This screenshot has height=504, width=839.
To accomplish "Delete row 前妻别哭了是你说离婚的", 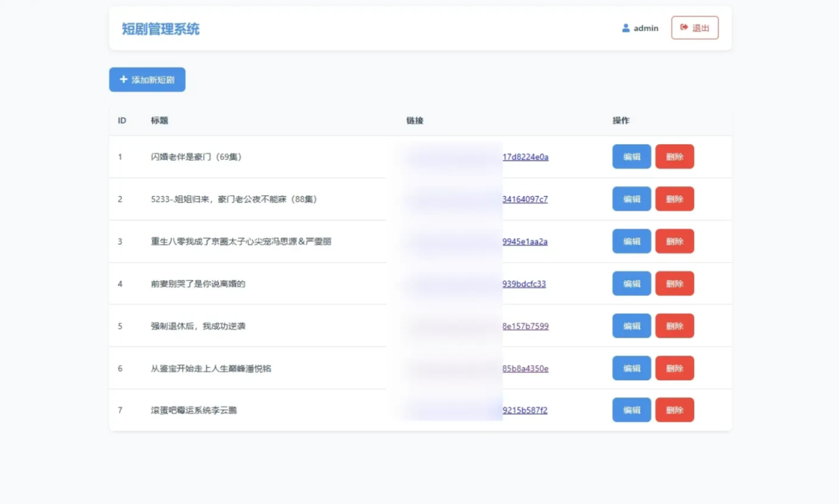I will (x=674, y=284).
